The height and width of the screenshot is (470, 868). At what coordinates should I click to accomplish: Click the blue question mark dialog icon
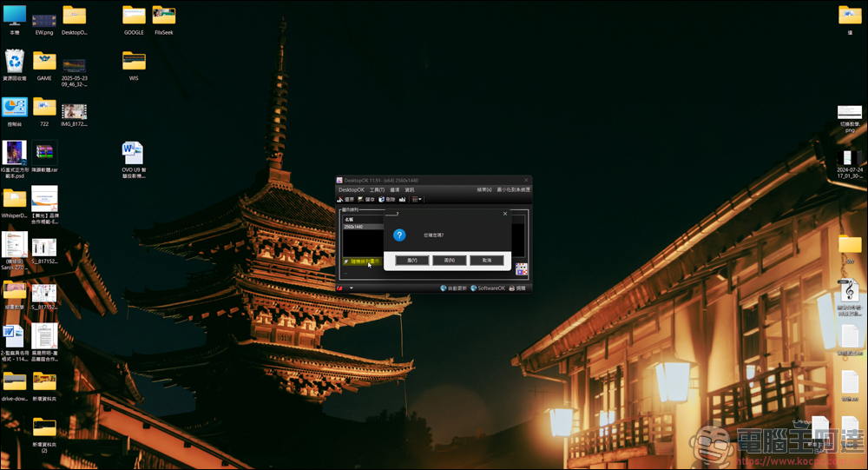399,235
